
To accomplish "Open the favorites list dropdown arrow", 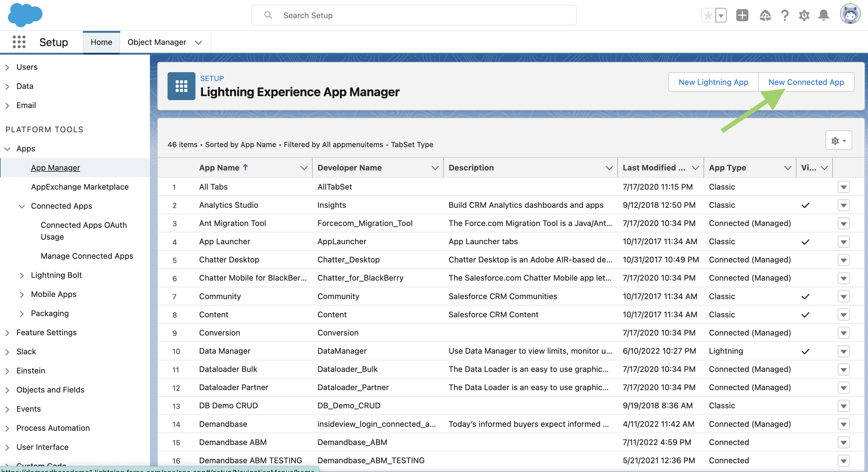I will coord(721,15).
